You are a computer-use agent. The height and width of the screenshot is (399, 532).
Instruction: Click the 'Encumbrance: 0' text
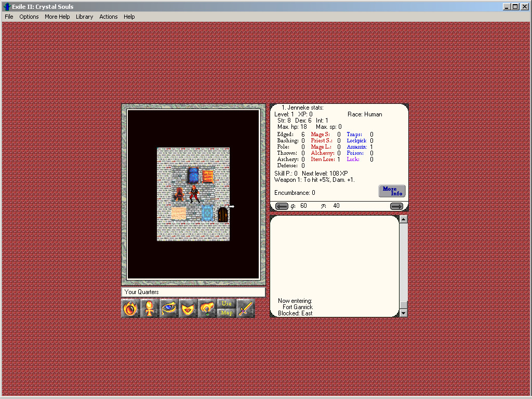click(x=295, y=193)
